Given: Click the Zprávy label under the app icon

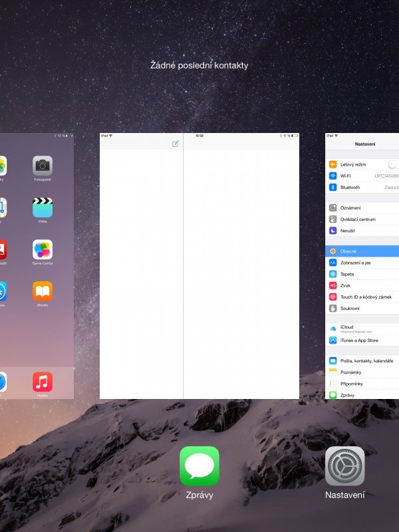Looking at the screenshot, I should pos(199,495).
